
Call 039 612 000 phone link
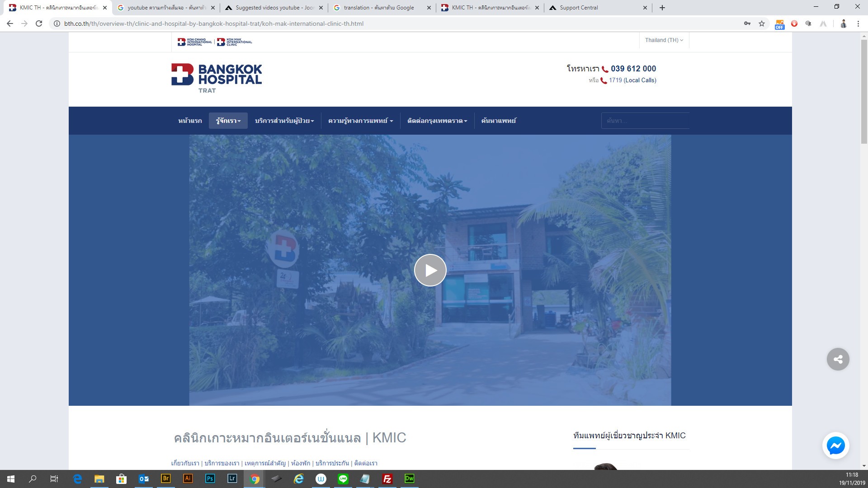[633, 69]
